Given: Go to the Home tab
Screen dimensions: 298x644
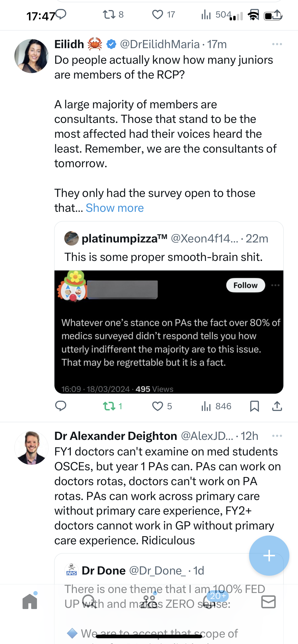Looking at the screenshot, I should [x=30, y=601].
